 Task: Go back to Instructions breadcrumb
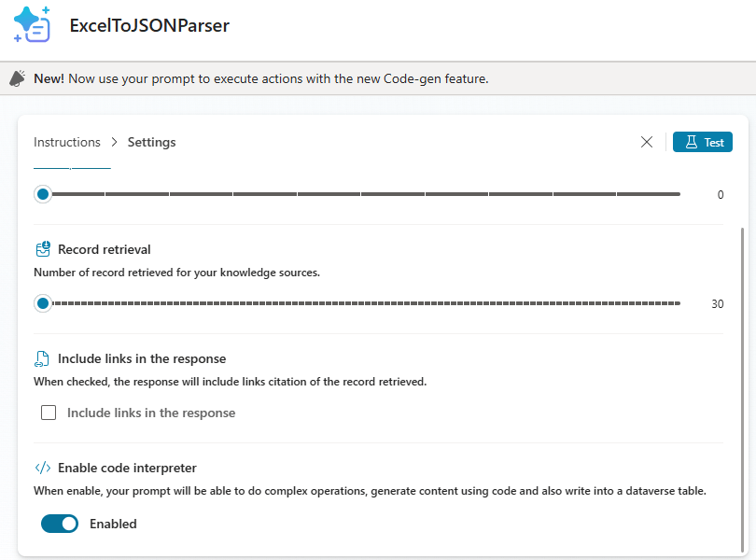tap(67, 142)
